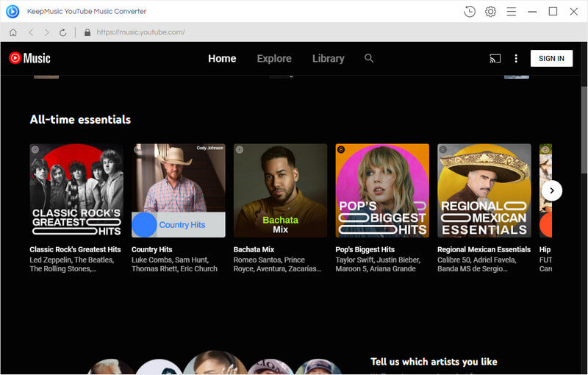Click the Pop's Biggest Hits cover

click(382, 190)
